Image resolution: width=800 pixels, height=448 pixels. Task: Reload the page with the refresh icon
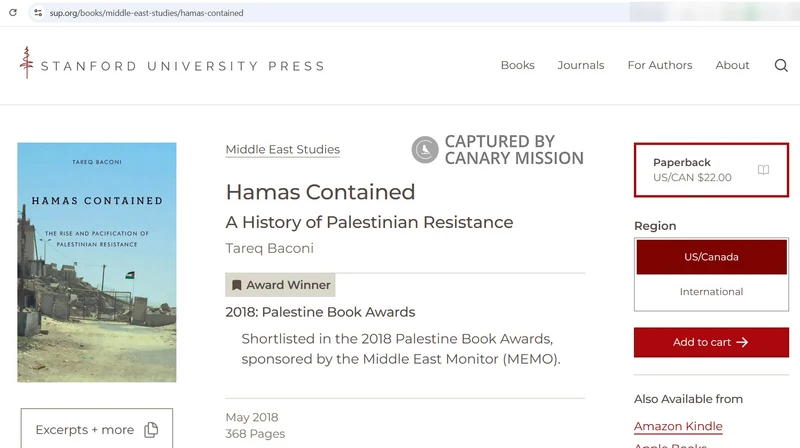point(13,13)
